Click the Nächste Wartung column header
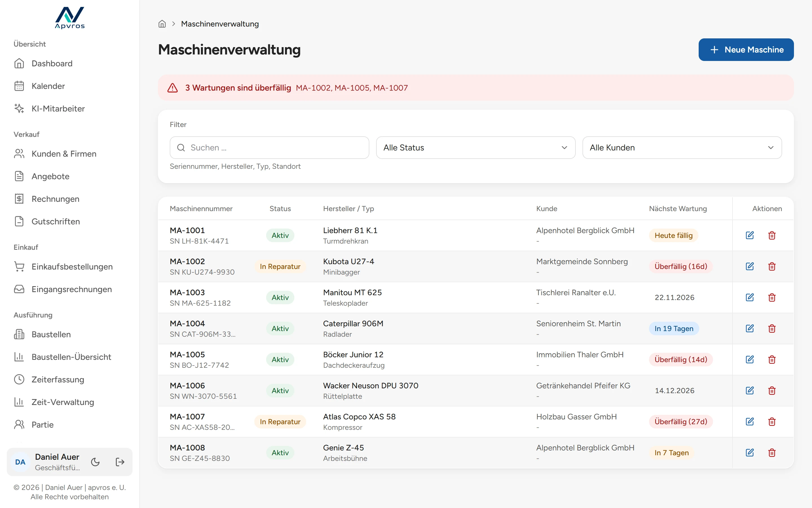This screenshot has height=508, width=812. [x=678, y=209]
